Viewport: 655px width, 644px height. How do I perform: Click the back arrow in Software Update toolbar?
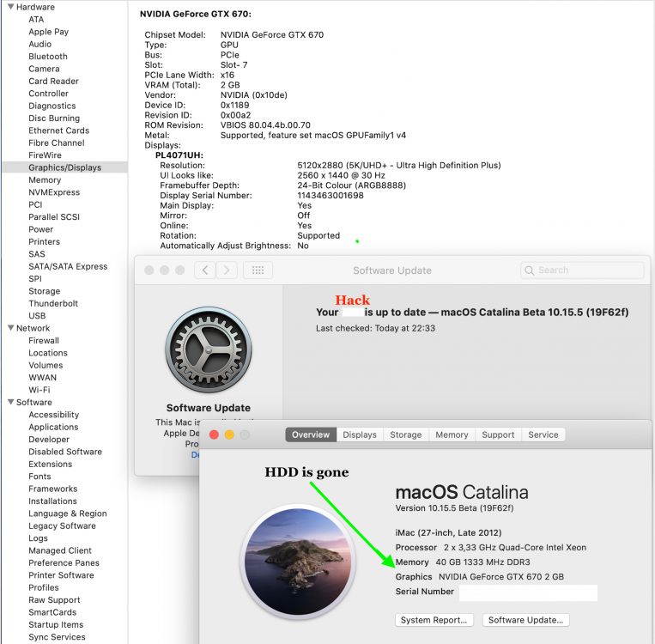(205, 270)
